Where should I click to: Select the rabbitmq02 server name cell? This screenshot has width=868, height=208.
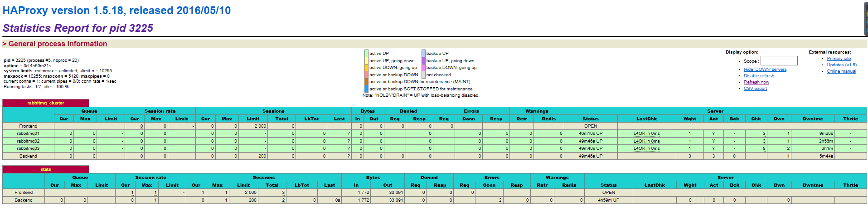coord(28,141)
